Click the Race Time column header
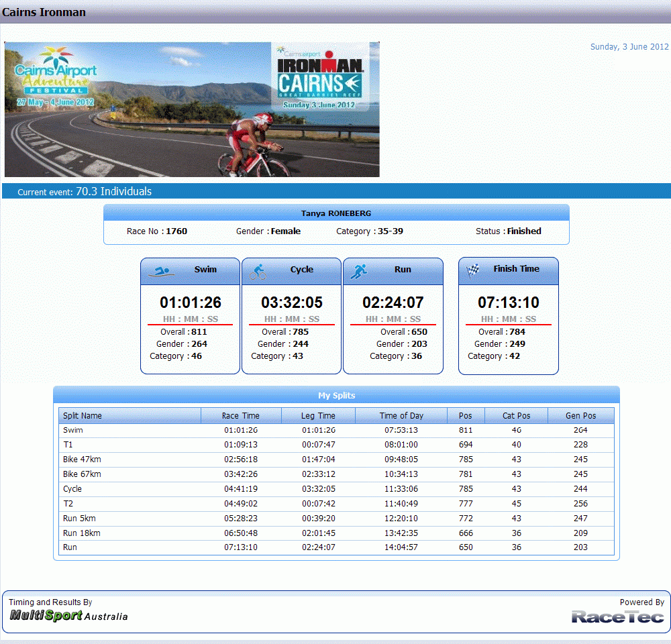671x644 pixels. [x=241, y=415]
